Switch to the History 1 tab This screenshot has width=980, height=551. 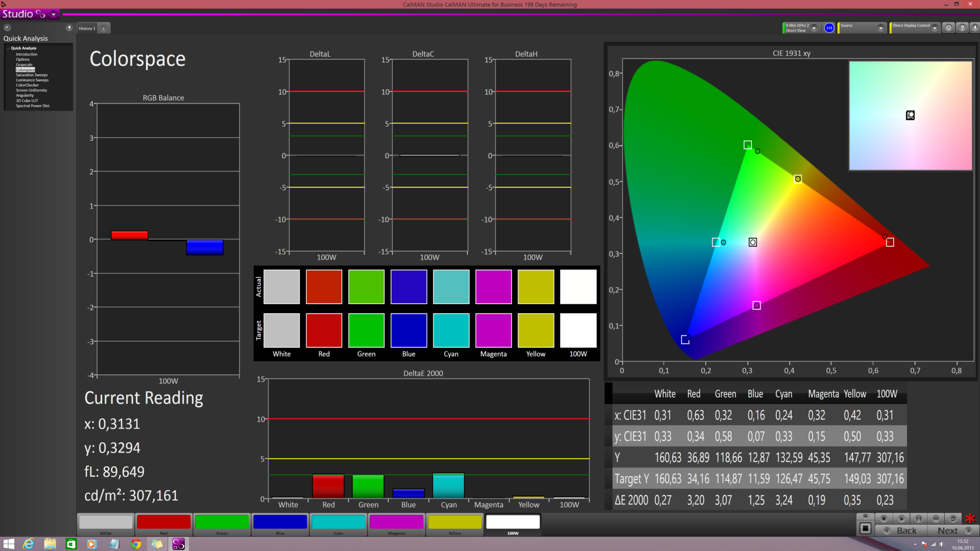(87, 29)
